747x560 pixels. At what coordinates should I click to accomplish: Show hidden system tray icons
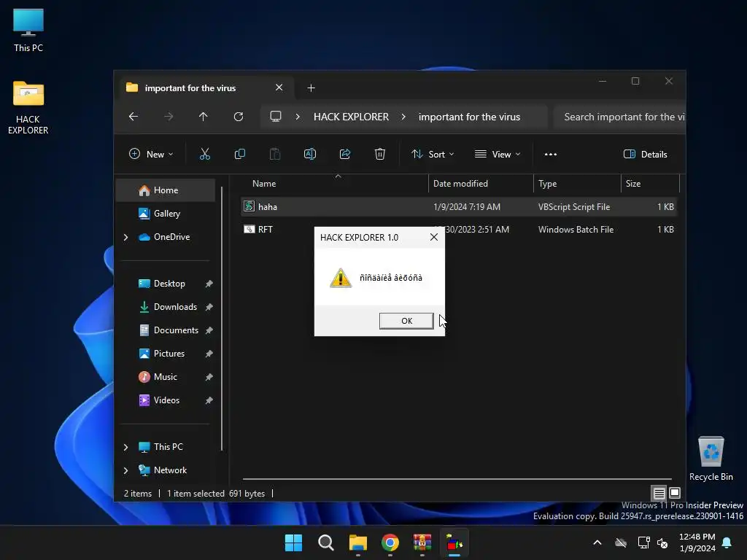[x=597, y=542]
